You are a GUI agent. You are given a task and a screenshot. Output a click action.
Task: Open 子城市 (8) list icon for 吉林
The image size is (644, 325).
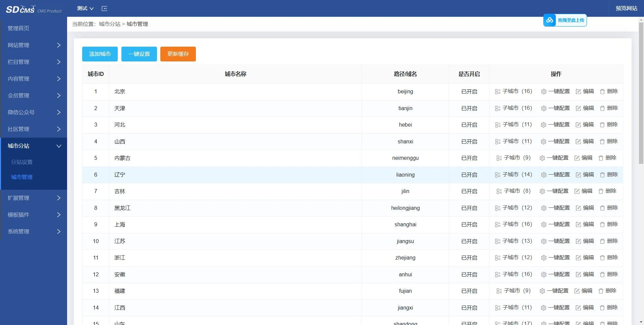(x=499, y=191)
